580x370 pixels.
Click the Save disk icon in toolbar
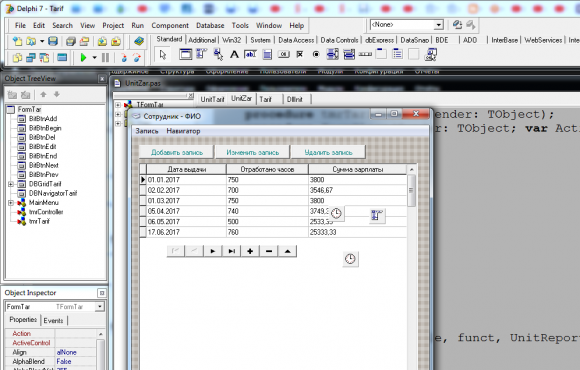coord(53,41)
